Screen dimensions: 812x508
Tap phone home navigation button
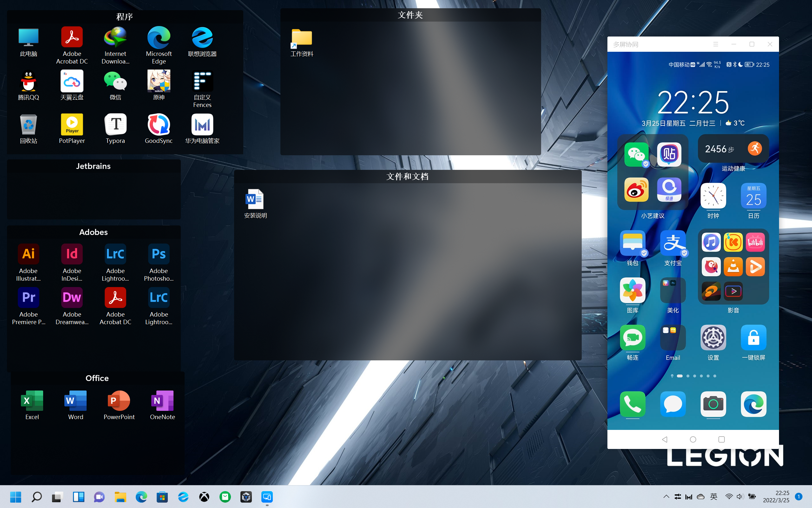(693, 439)
